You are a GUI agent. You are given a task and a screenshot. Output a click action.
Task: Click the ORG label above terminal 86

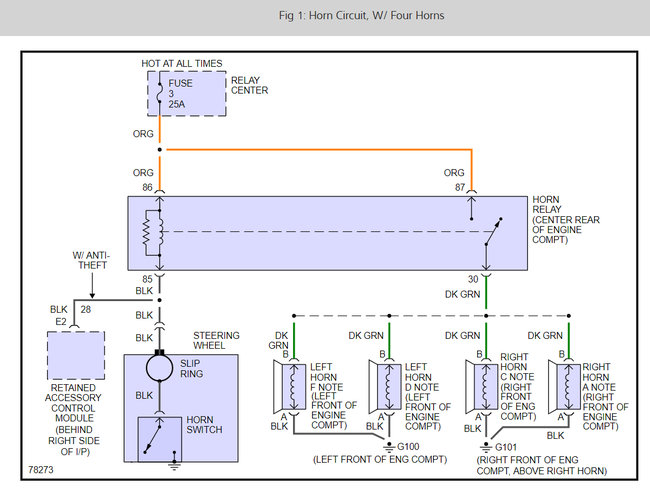click(x=143, y=173)
